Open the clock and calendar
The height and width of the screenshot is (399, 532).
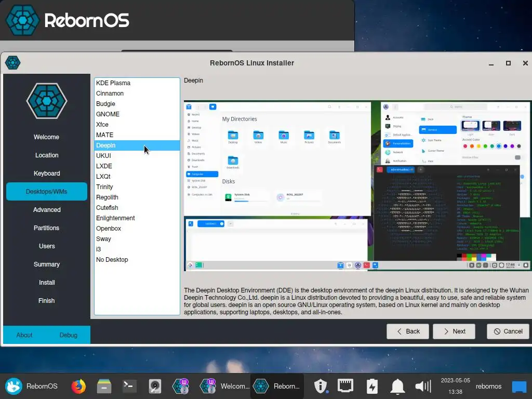[455, 386]
